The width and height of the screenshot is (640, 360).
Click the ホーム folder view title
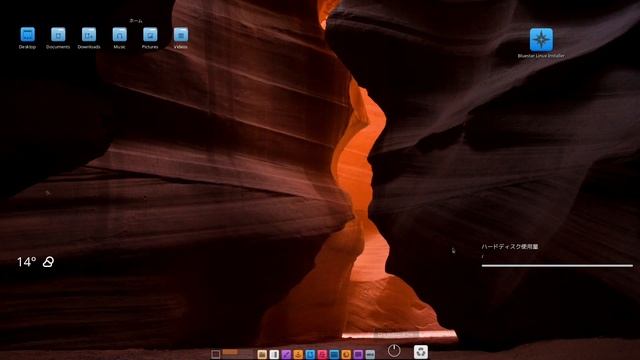pos(136,21)
